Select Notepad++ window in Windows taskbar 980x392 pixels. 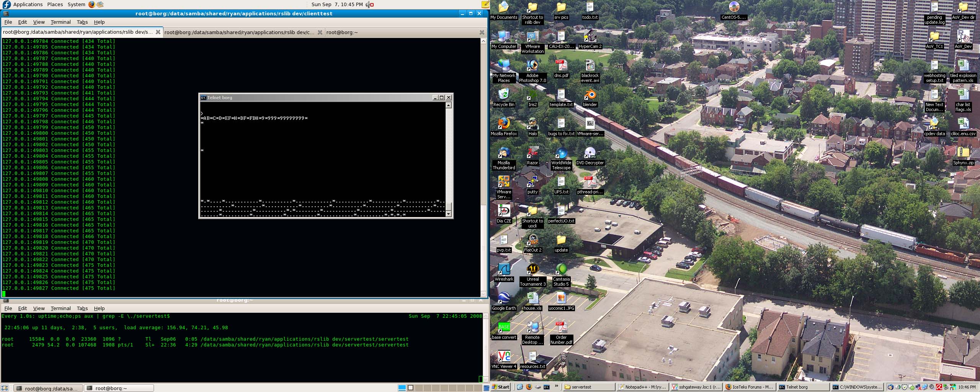(x=643, y=387)
